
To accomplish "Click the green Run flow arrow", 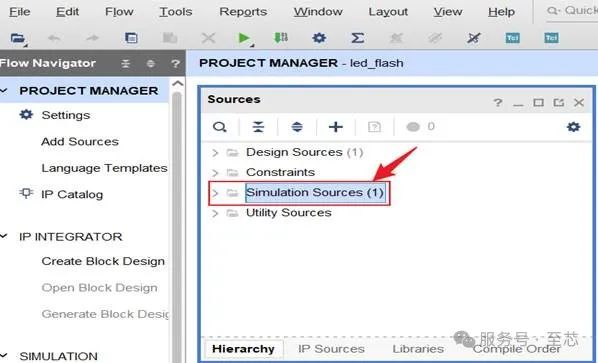I will [x=243, y=38].
